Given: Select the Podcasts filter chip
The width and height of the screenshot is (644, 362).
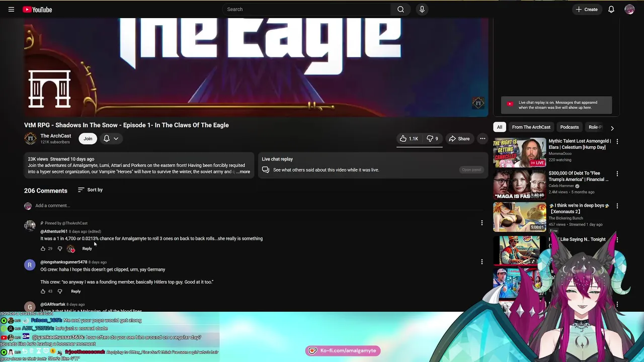Looking at the screenshot, I should [x=570, y=127].
